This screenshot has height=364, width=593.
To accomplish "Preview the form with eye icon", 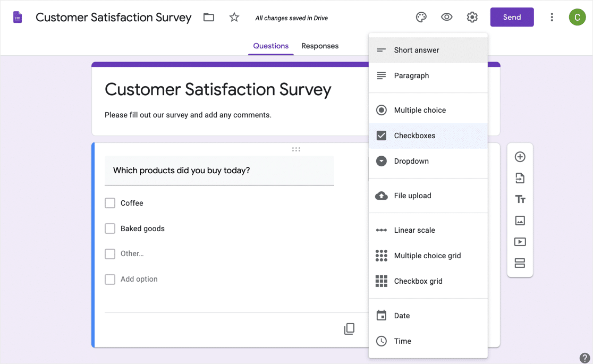I will click(x=446, y=18).
